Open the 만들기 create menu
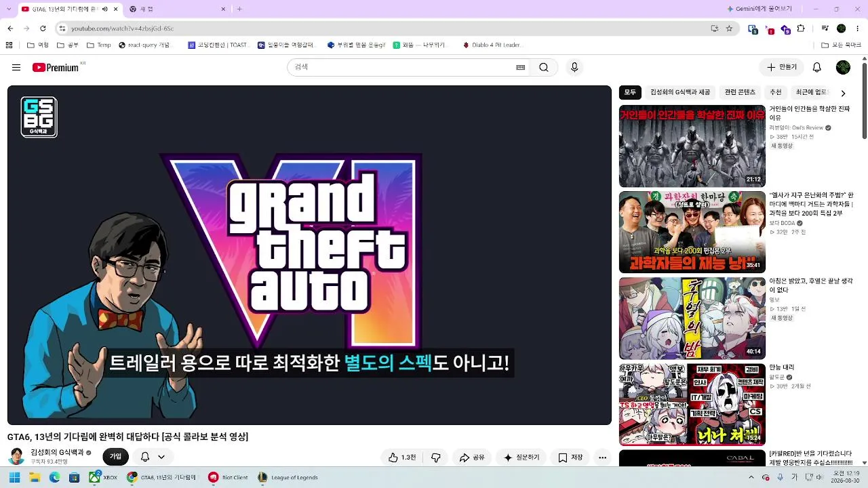 click(x=782, y=67)
